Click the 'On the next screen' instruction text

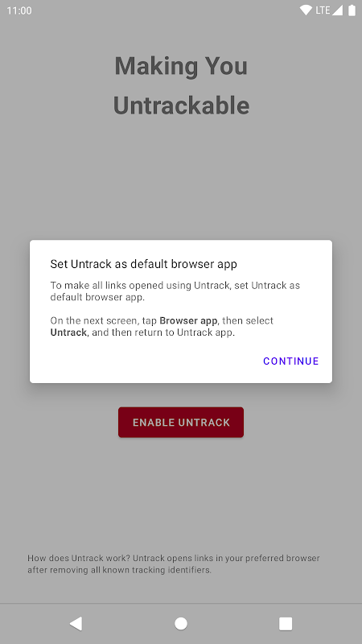(162, 327)
